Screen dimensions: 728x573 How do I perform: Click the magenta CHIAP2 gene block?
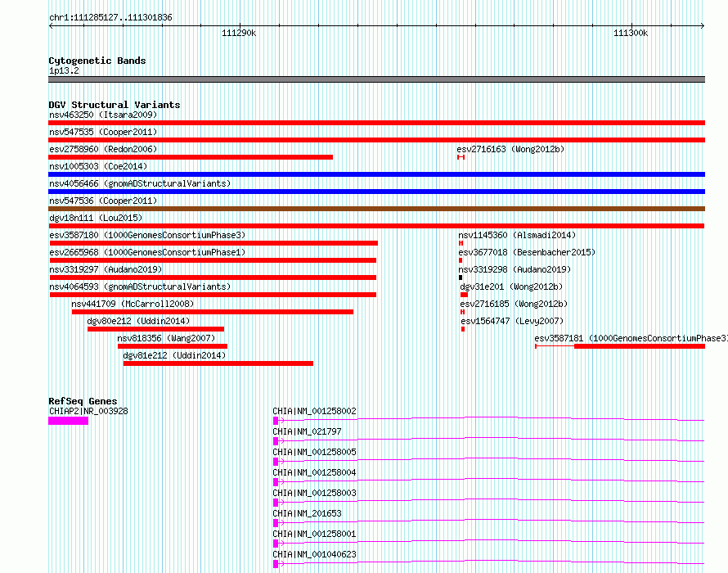(68, 421)
